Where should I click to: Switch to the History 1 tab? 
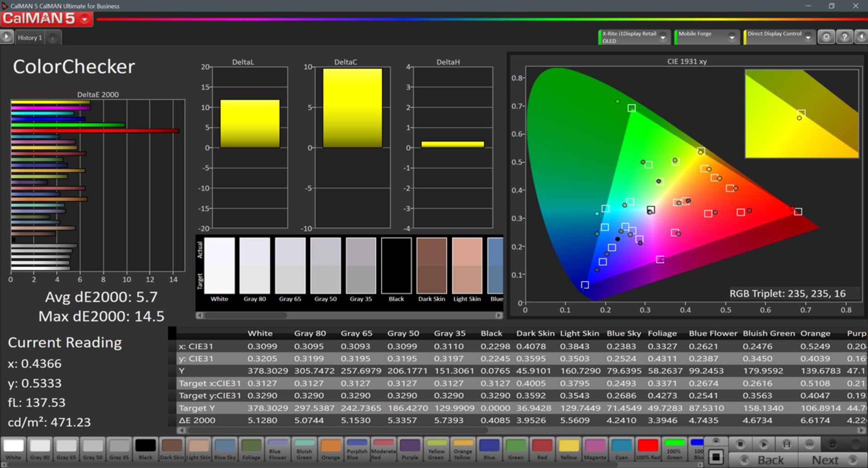click(30, 38)
